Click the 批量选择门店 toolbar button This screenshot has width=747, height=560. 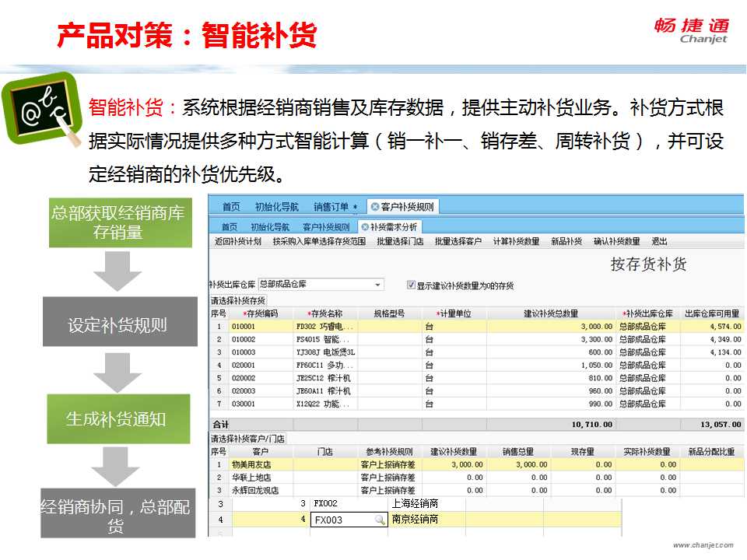pos(400,242)
